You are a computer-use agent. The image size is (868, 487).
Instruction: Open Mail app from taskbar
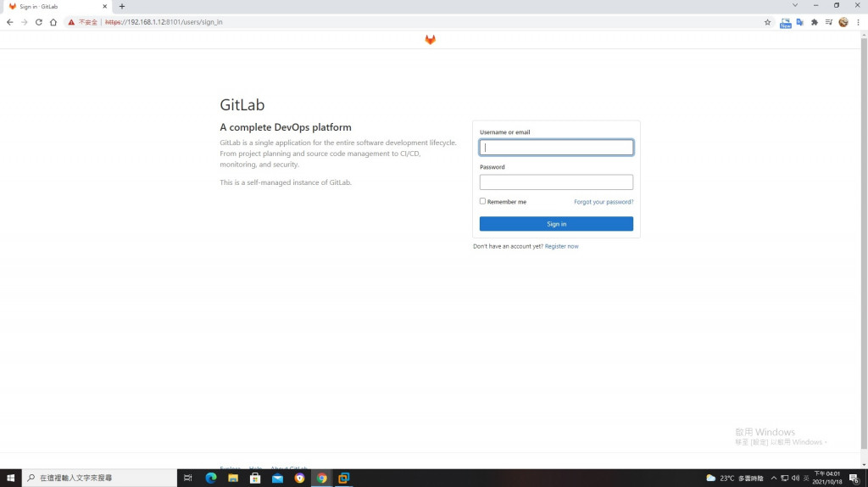point(277,478)
